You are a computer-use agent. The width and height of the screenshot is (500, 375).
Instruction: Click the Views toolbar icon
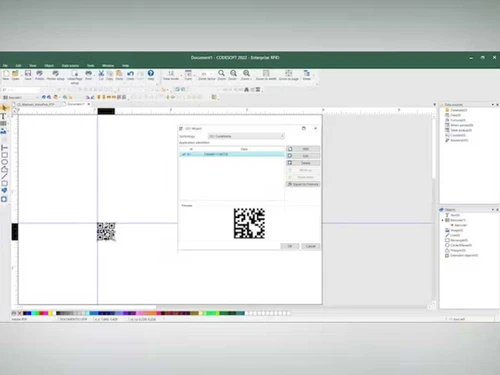point(307,74)
